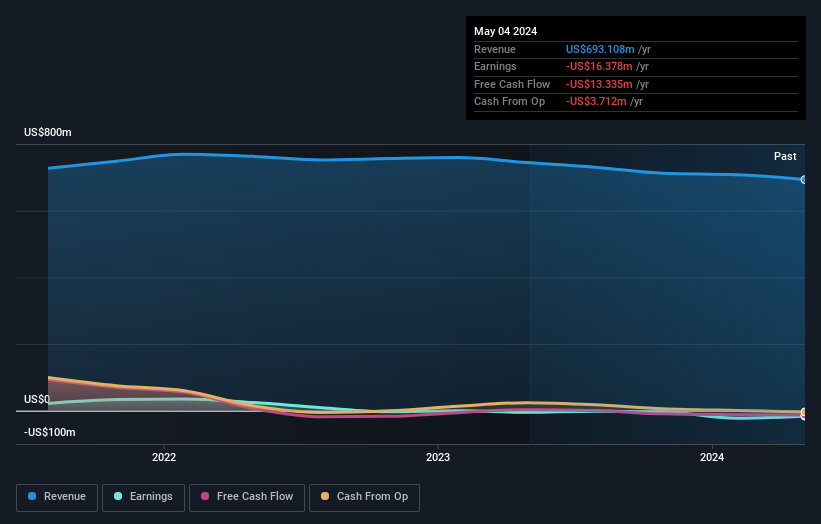Toggle the Revenue legend series
The image size is (821, 524).
click(x=57, y=497)
